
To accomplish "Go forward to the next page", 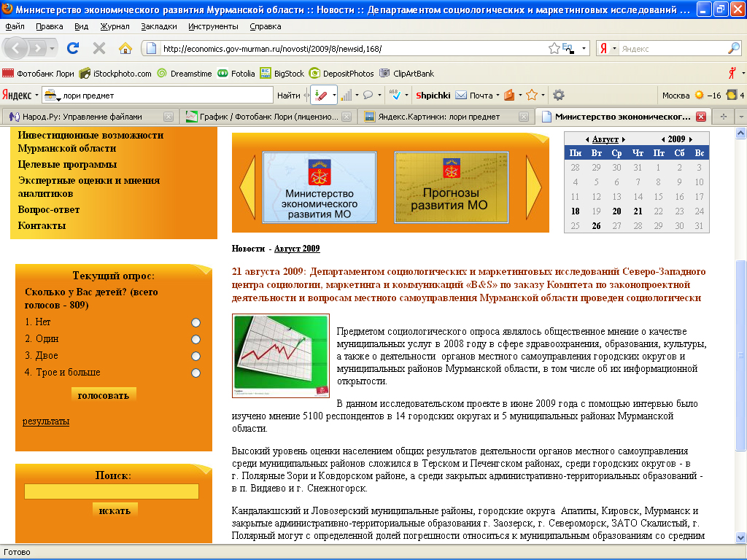I will [37, 48].
